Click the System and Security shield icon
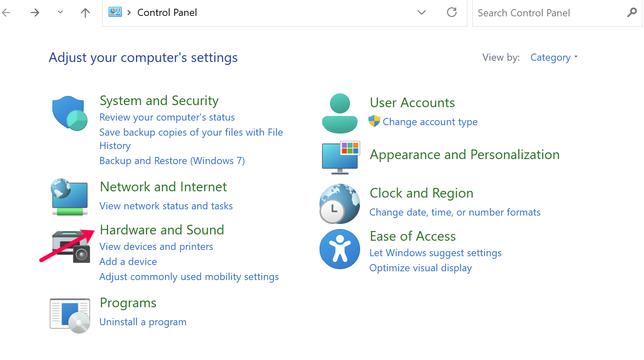This screenshot has width=644, height=360. coord(70,113)
